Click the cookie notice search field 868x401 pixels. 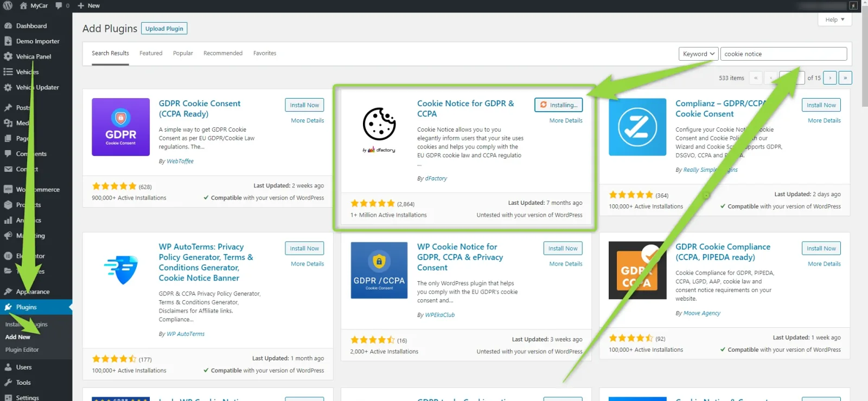click(x=783, y=54)
